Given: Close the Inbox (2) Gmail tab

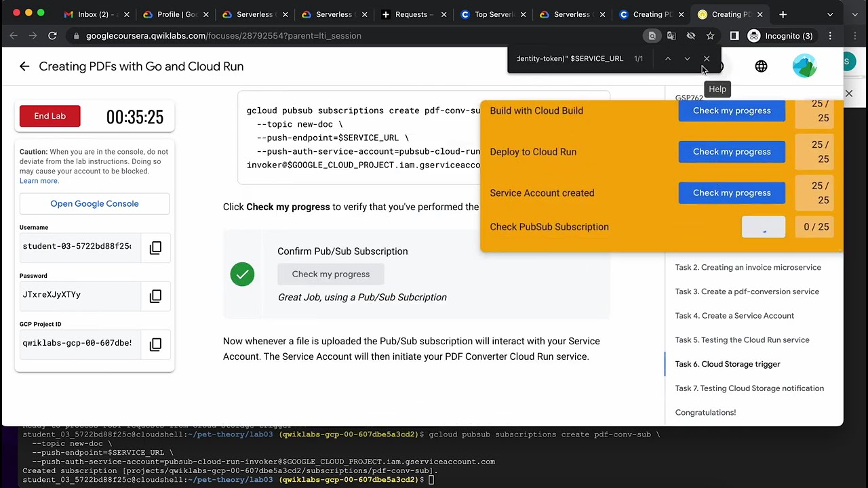Looking at the screenshot, I should [126, 14].
